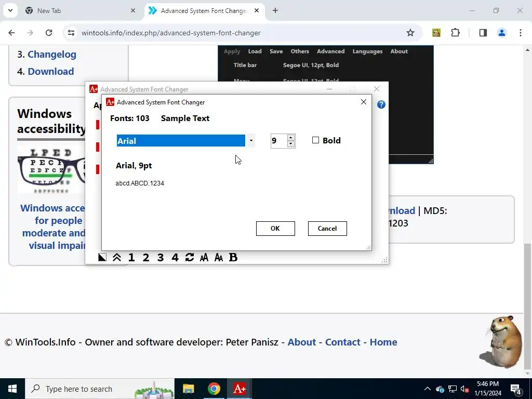Viewport: 532px width, 399px height.
Task: Select preset 2 in the bottom toolbar
Action: [x=146, y=258]
